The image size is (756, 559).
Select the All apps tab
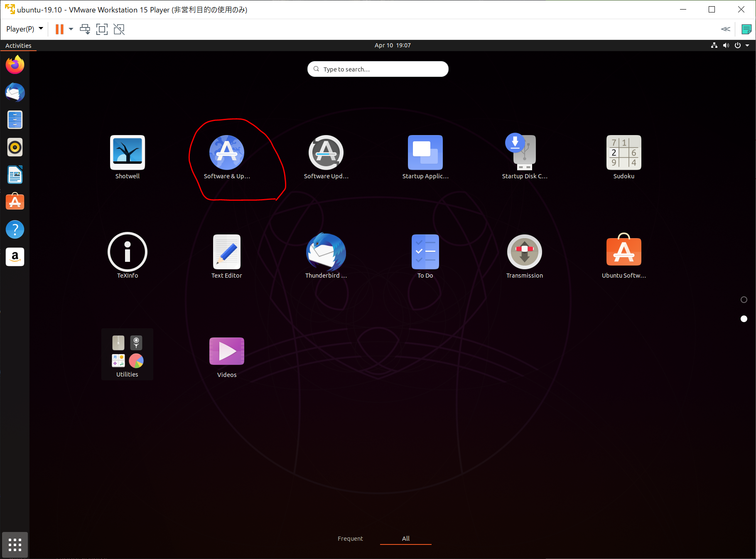406,539
